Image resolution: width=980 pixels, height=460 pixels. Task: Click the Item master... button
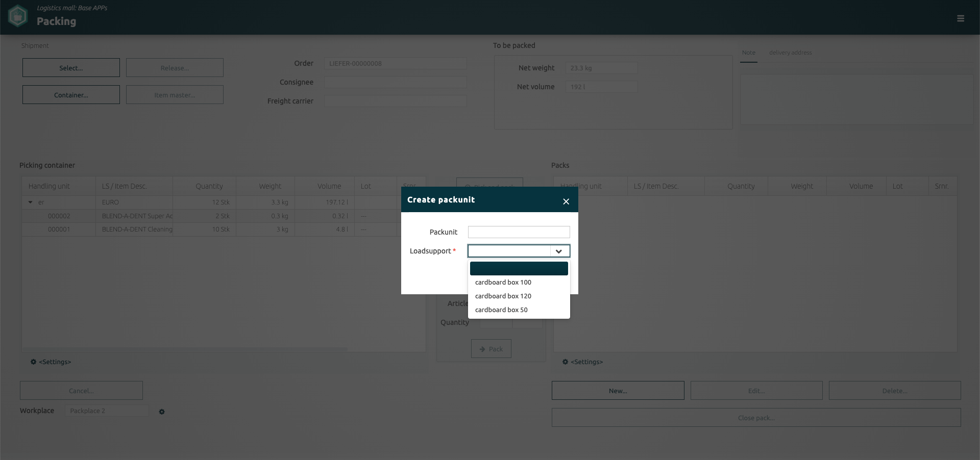point(175,95)
